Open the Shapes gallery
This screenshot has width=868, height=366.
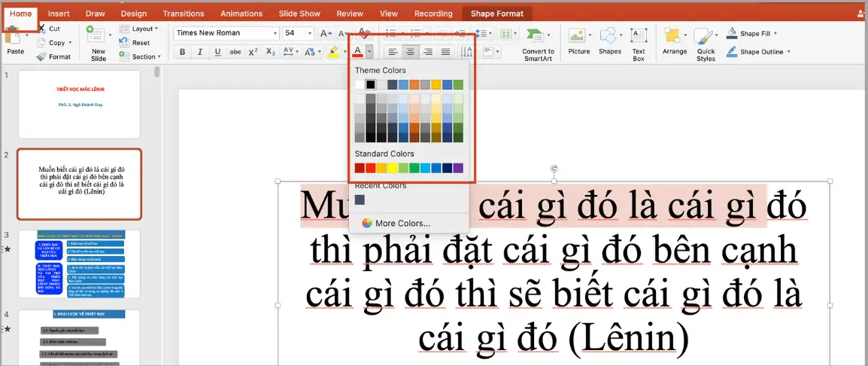609,41
